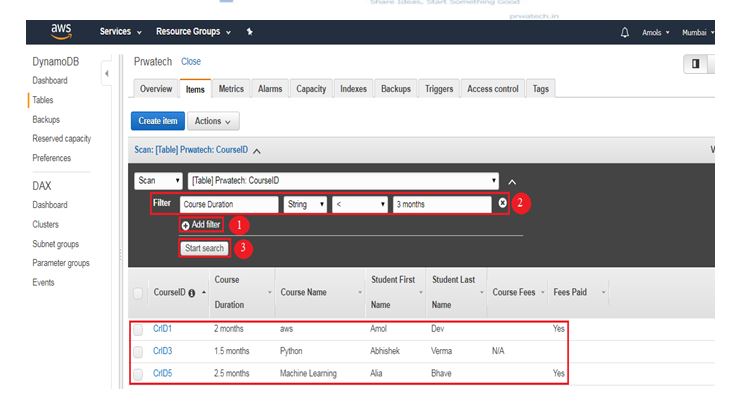Image resolution: width=748 pixels, height=401 pixels.
Task: Click the Create item button
Action: 158,121
